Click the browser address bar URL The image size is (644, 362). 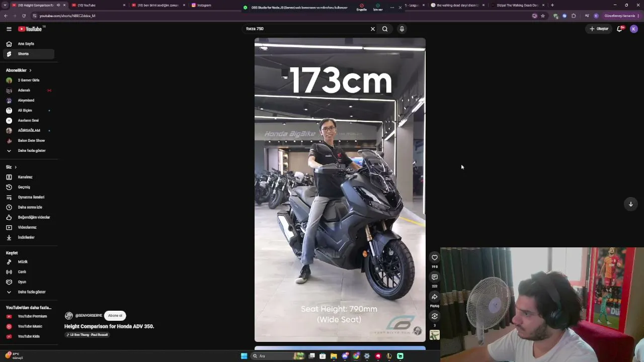click(67, 16)
